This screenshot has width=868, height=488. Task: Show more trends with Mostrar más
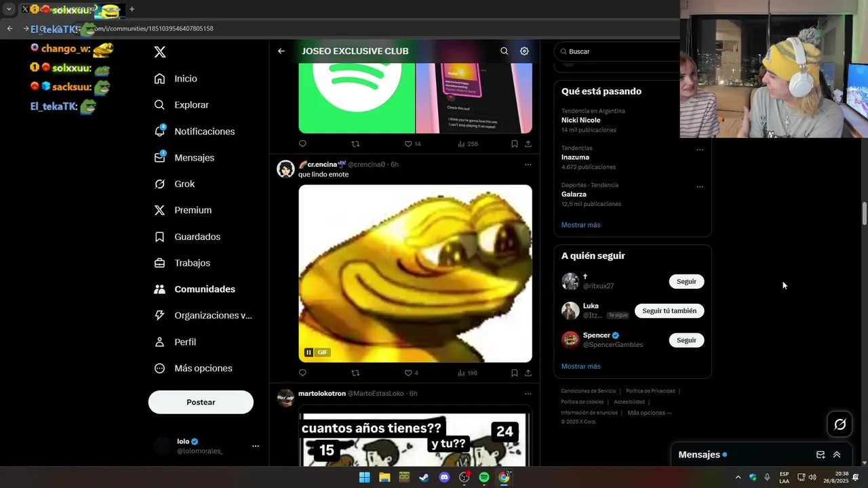580,225
